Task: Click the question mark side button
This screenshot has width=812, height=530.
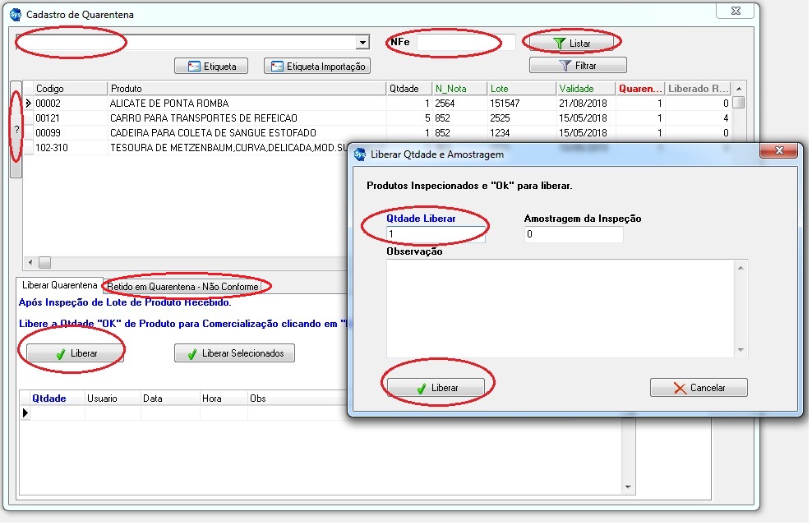Action: tap(16, 130)
